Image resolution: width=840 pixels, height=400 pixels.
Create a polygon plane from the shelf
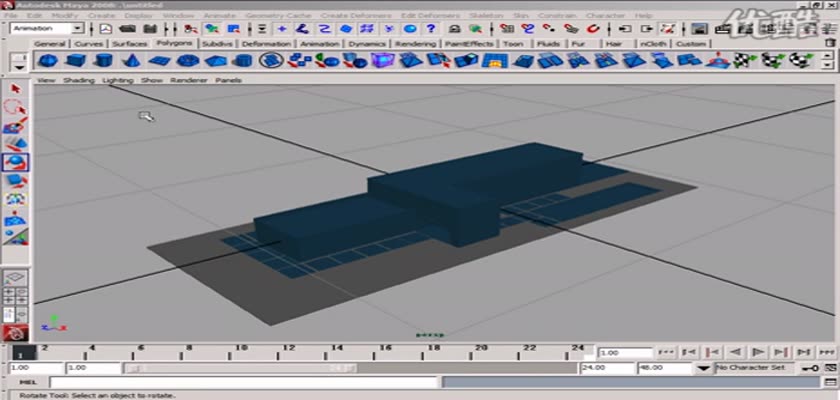159,61
